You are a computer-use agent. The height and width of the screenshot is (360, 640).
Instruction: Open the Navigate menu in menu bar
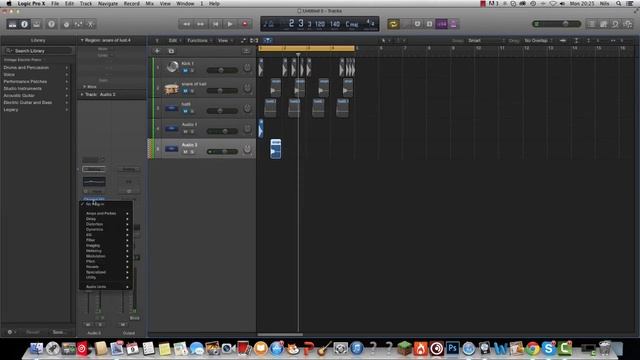pyautogui.click(x=108, y=3)
